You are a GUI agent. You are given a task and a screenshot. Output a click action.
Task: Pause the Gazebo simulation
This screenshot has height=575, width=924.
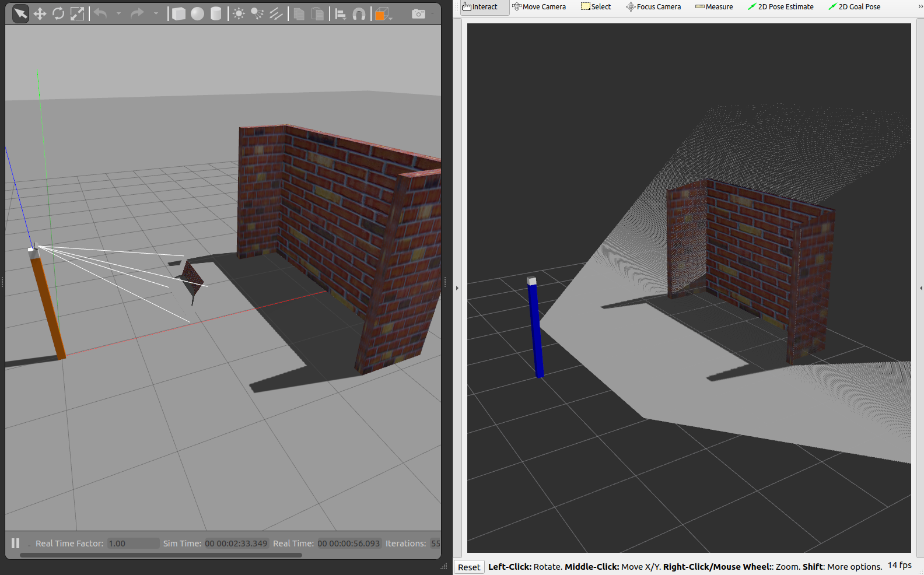tap(16, 543)
